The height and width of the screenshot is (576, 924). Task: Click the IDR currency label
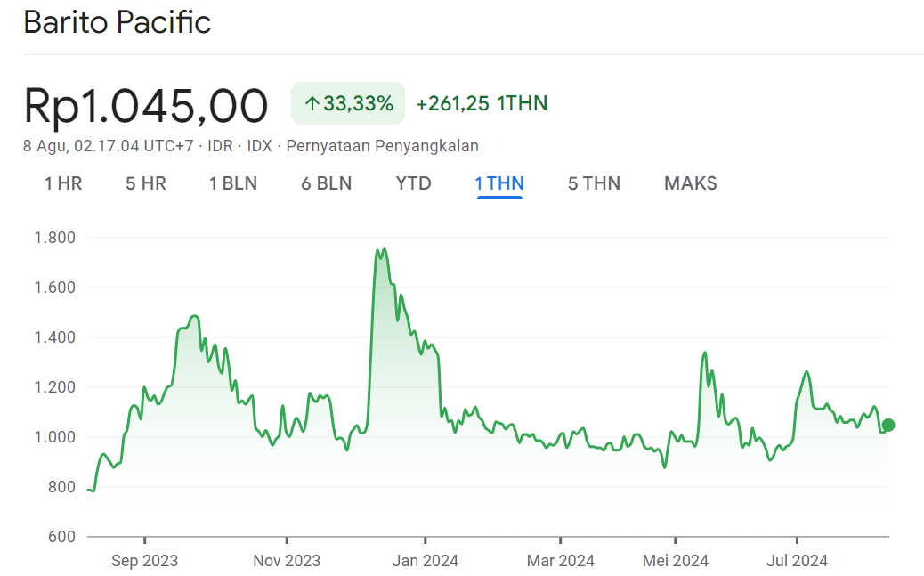[221, 146]
